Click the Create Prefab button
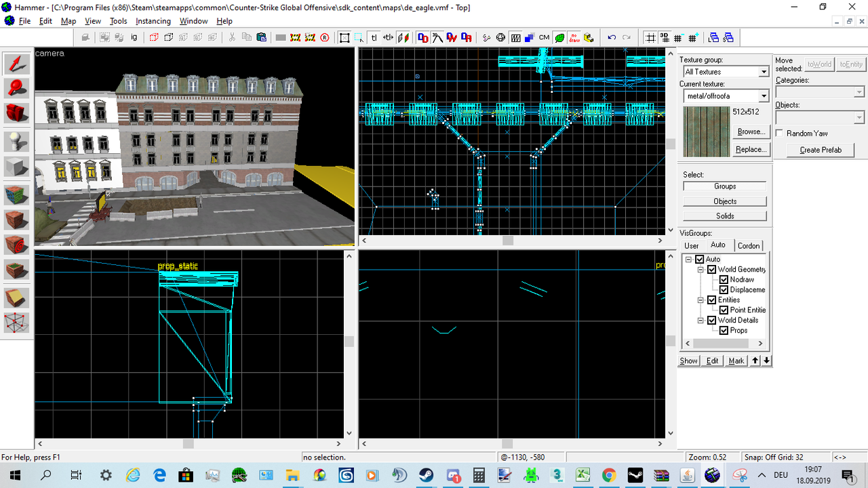 pyautogui.click(x=821, y=150)
